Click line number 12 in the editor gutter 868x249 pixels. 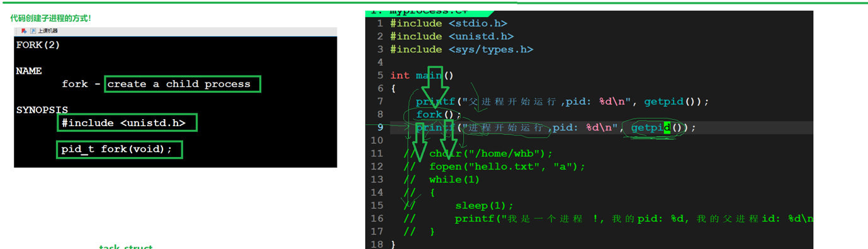coord(376,166)
